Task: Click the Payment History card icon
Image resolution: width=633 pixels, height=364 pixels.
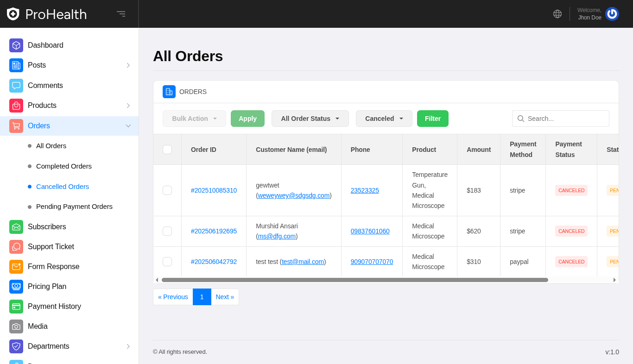Action: (16, 307)
